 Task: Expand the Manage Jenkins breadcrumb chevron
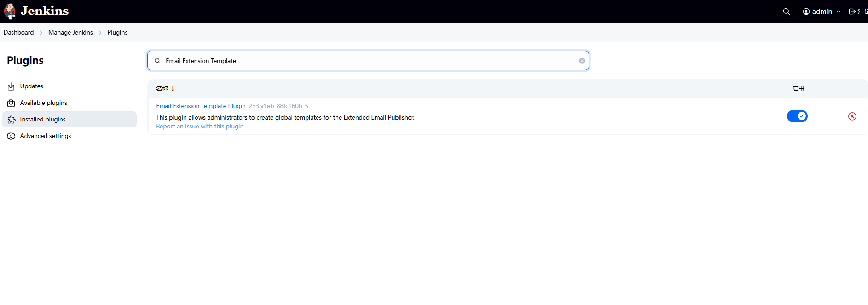(x=100, y=33)
